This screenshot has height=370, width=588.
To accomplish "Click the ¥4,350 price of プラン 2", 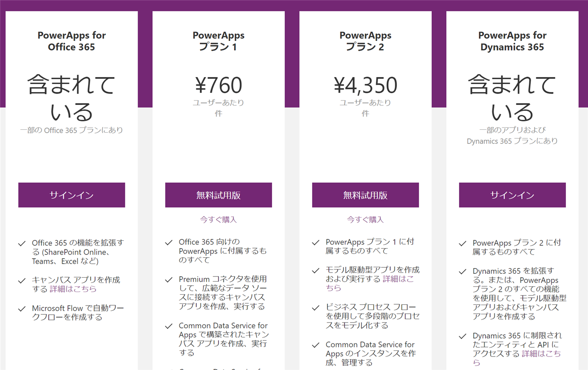I will (365, 85).
